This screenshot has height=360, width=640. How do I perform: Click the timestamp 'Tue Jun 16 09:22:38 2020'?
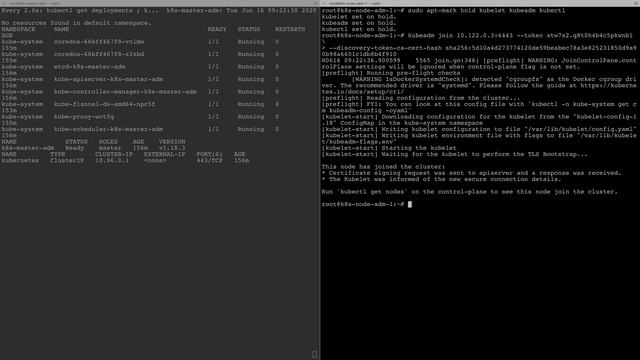pyautogui.click(x=271, y=11)
